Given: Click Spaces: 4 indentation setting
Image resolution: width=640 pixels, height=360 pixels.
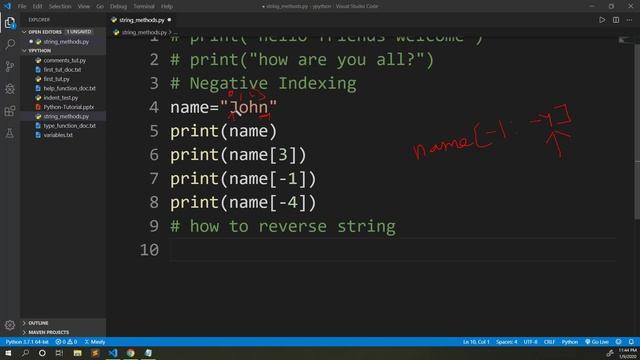Looking at the screenshot, I should coord(507,342).
